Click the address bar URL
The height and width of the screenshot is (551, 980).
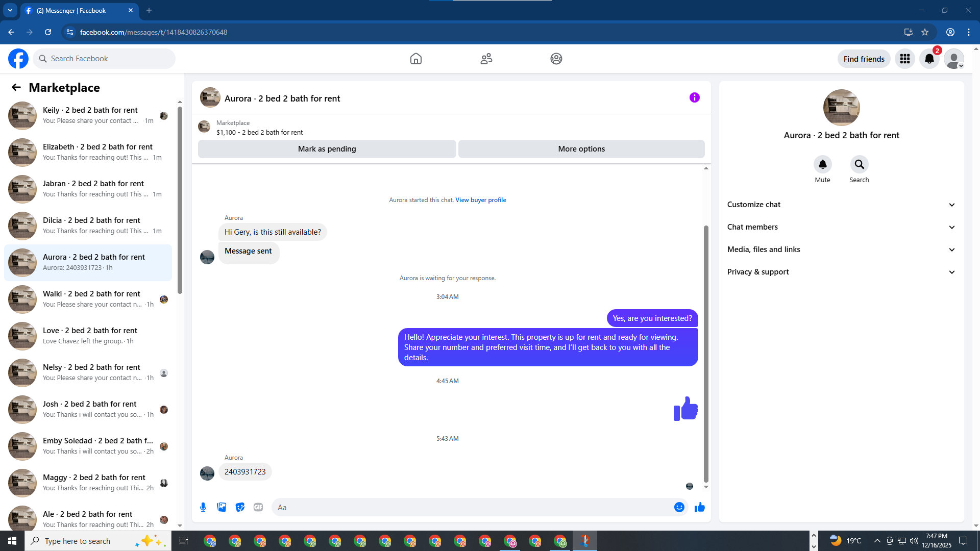[154, 32]
